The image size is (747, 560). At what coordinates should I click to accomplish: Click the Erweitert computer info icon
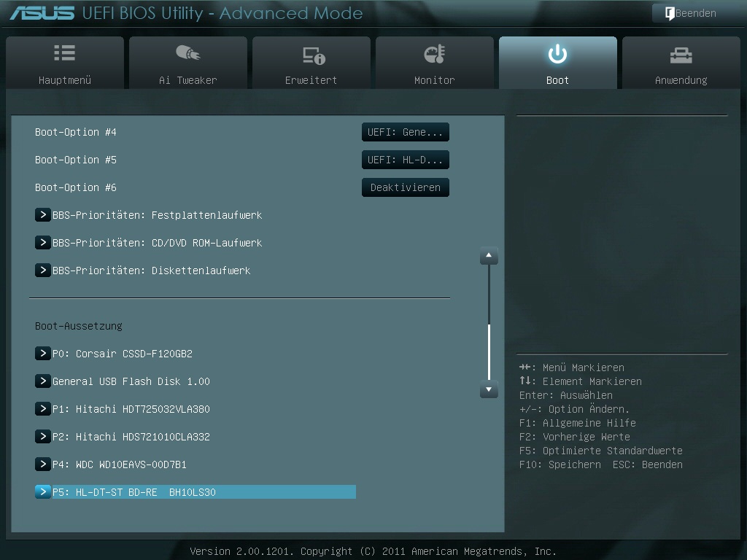pyautogui.click(x=314, y=55)
